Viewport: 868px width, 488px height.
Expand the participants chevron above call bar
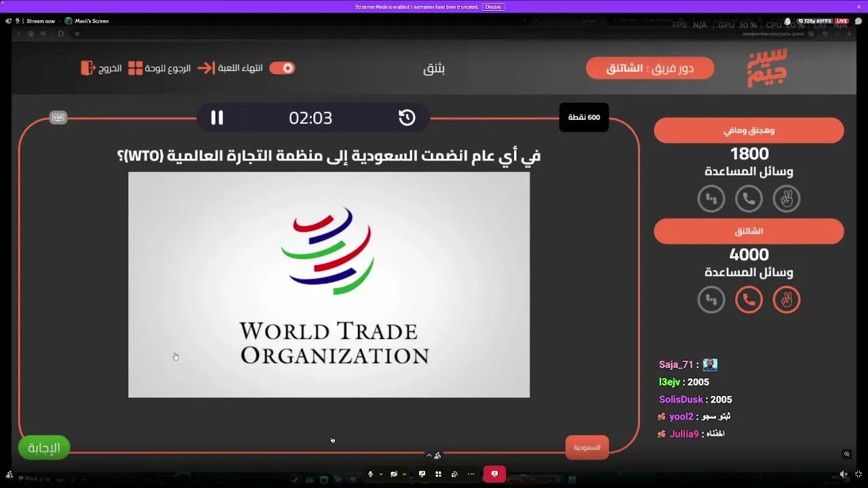[429, 455]
